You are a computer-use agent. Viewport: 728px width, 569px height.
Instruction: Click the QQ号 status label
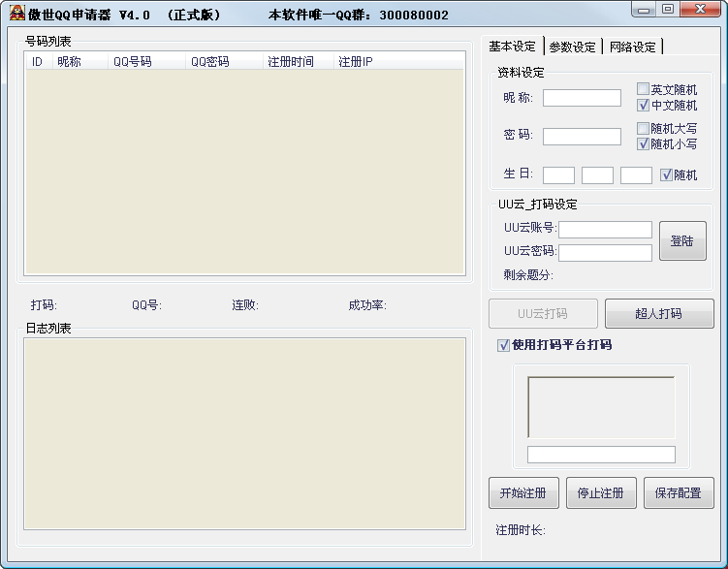pyautogui.click(x=146, y=305)
